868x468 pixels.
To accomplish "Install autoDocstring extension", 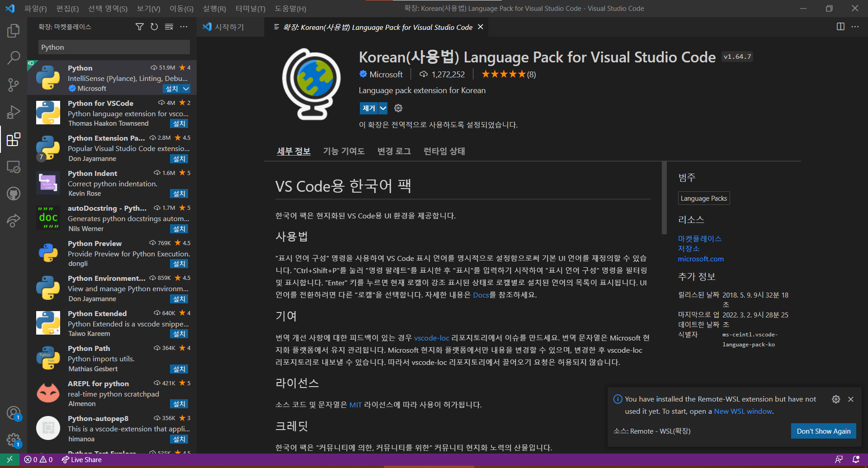I will point(179,229).
